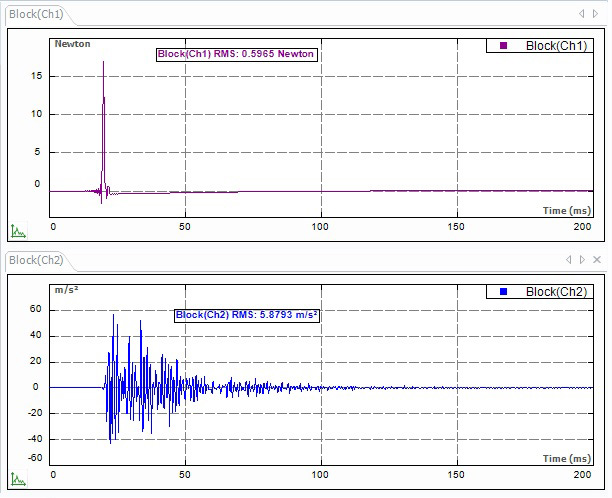The image size is (612, 498).
Task: Click the Block(Ch2) RMS 5.8793 m/s² annotation
Action: (247, 314)
